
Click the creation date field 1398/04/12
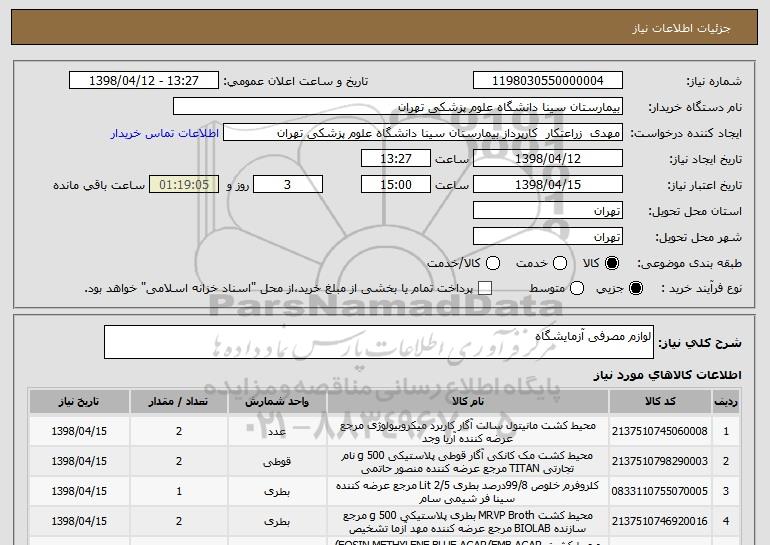[548, 159]
